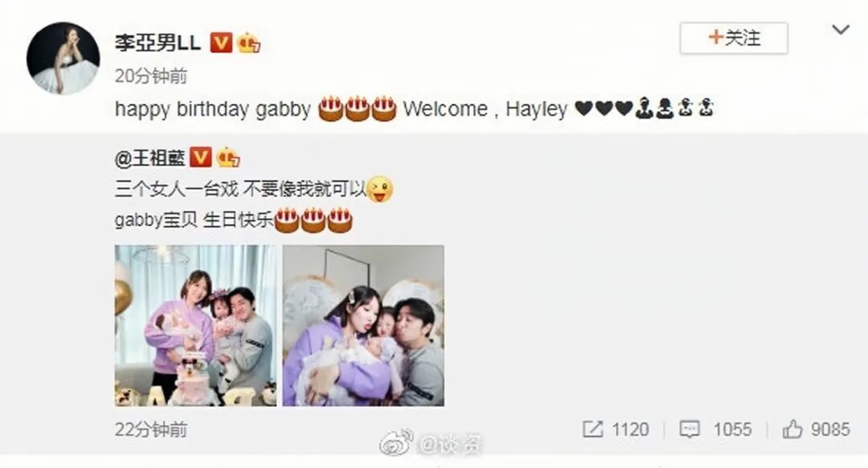Expand the post options chevron menu

click(x=841, y=30)
